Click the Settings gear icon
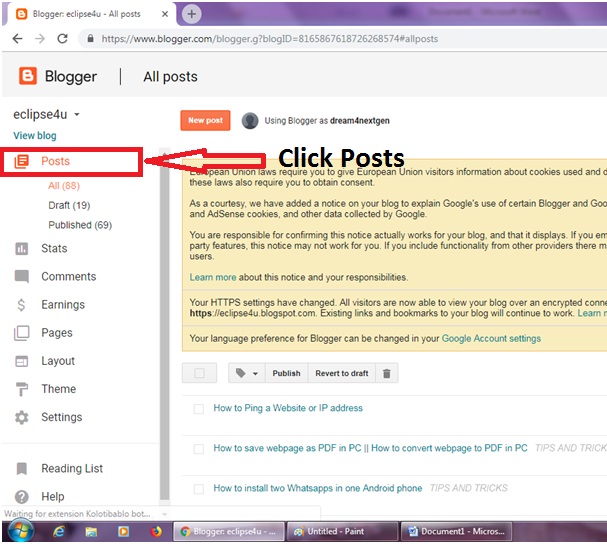 (x=22, y=417)
